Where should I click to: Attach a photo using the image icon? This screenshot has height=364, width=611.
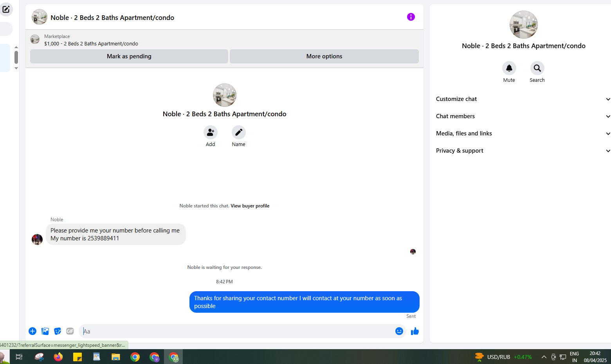pyautogui.click(x=45, y=331)
